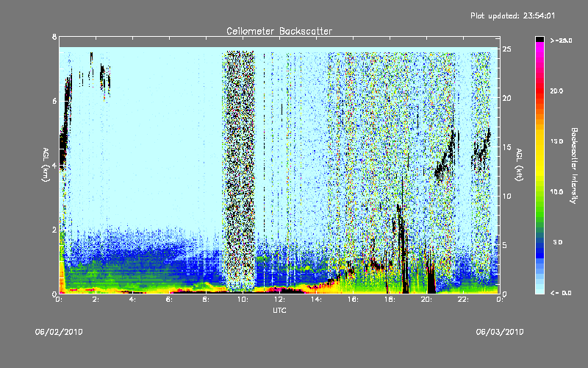Image resolution: width=588 pixels, height=368 pixels.
Task: Click the '<= 0.0' colorbar minimum label
Action: 561,293
